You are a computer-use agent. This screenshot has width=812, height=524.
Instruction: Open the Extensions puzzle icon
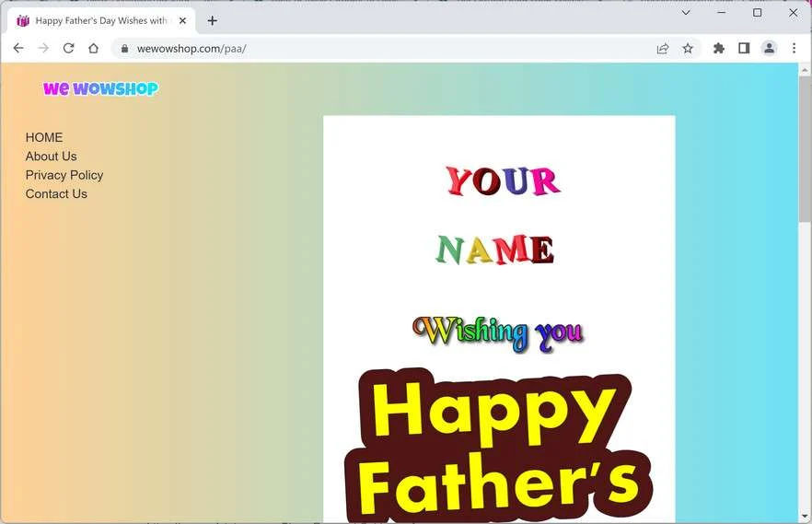(719, 49)
